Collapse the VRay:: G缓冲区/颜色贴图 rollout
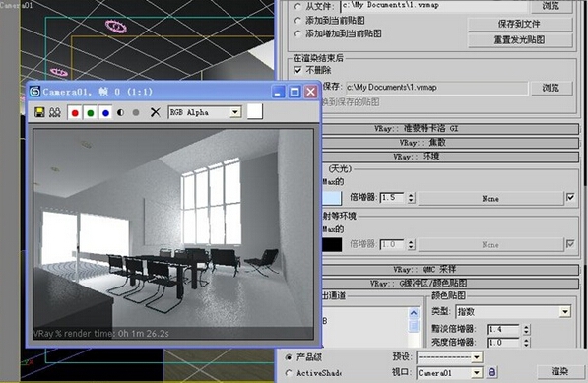The height and width of the screenshot is (383, 588). point(450,284)
